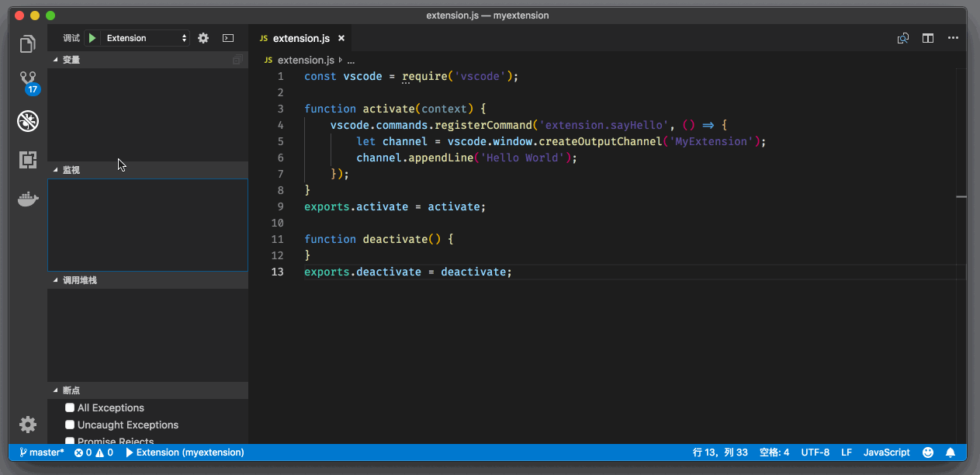The image size is (980, 475).
Task: Open launch.json with debug gear icon
Action: click(203, 38)
